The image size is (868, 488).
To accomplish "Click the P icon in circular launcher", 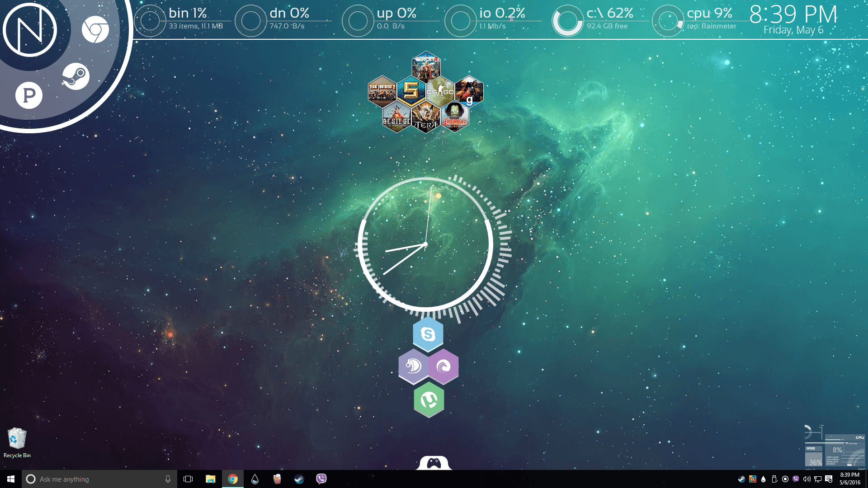I will pos(29,95).
